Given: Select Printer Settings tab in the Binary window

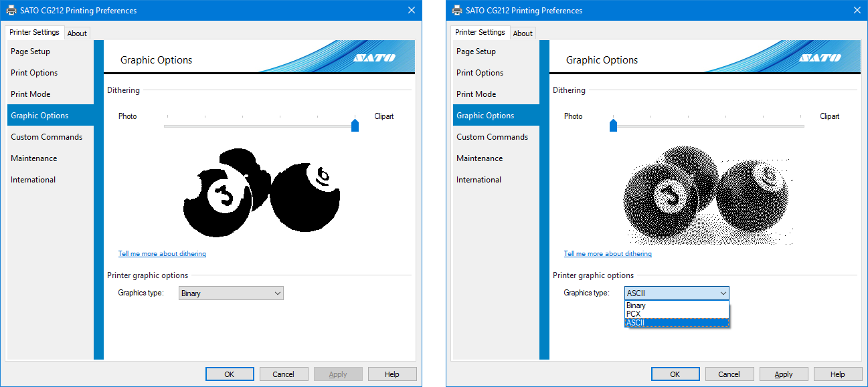Looking at the screenshot, I should tap(35, 32).
